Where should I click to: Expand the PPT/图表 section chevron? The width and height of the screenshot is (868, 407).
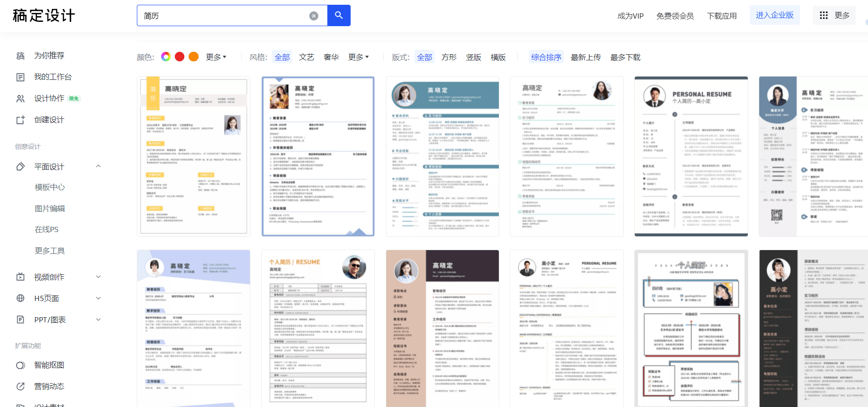[98, 320]
